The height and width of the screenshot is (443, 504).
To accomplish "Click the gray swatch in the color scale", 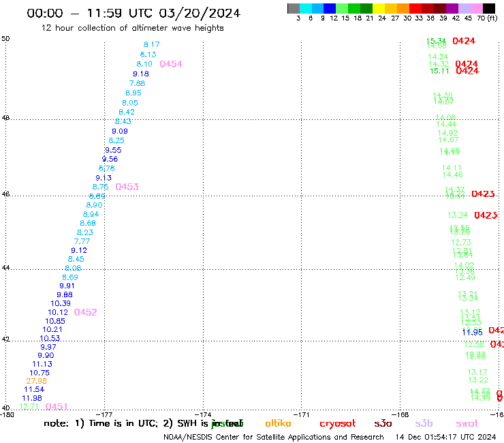I will 294,8.
